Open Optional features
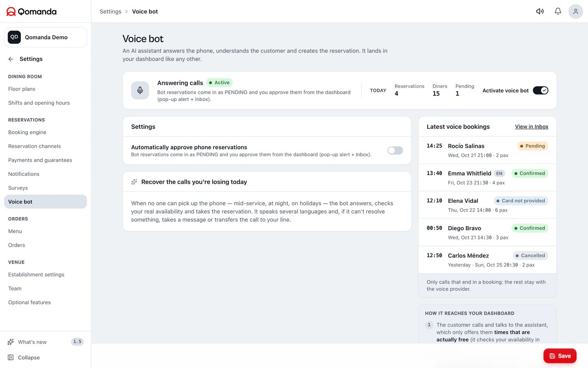 (x=45, y=303)
